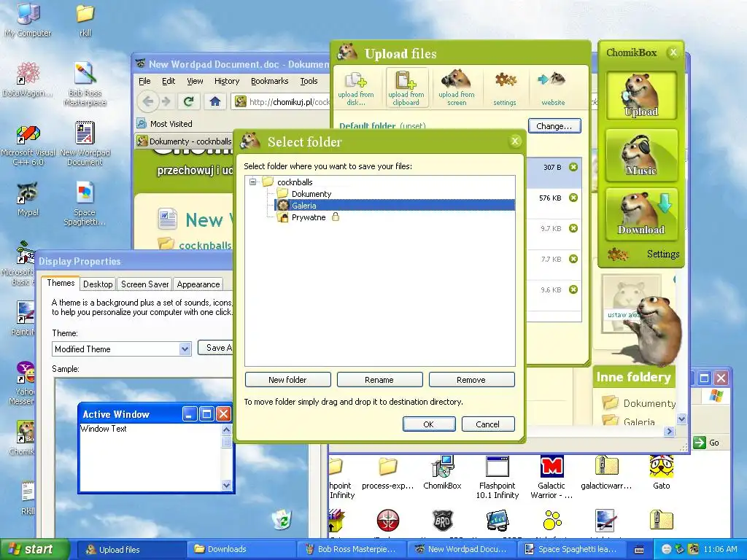Click browser Back arrow button
747x560 pixels.
148,101
